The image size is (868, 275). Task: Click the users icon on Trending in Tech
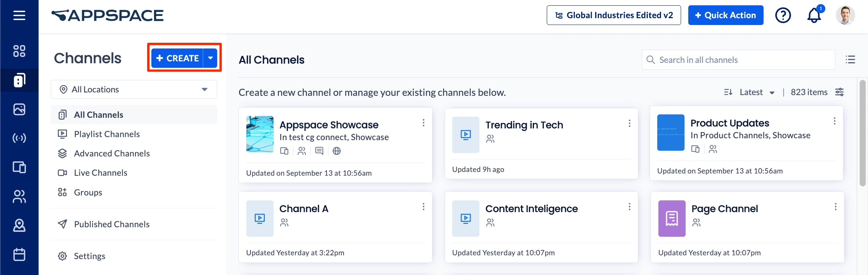(490, 139)
